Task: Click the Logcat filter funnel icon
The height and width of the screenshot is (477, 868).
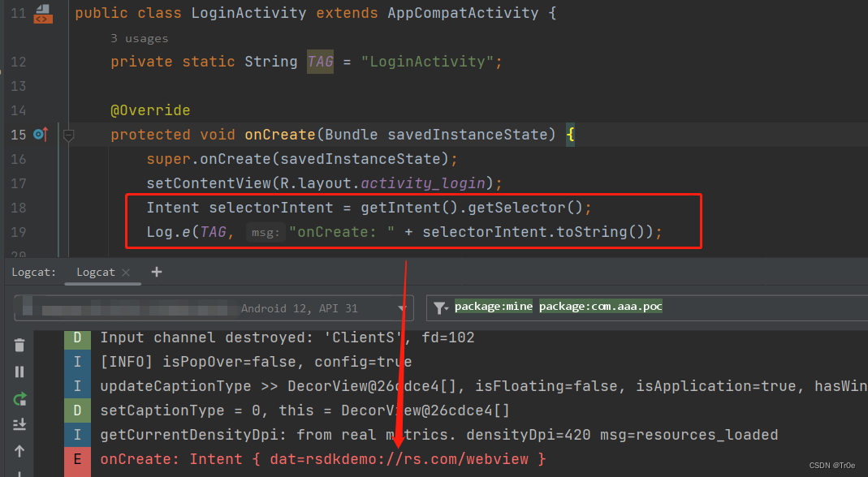Action: (x=441, y=307)
